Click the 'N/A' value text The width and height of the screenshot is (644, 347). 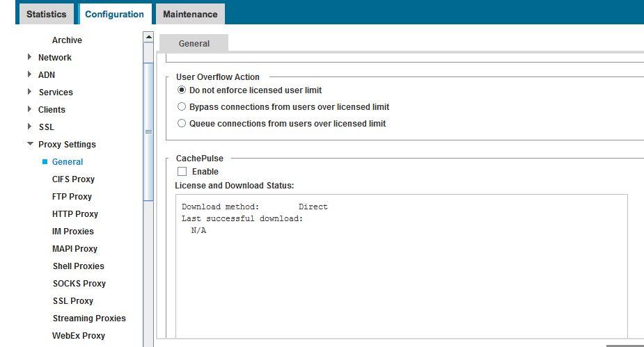coord(199,230)
